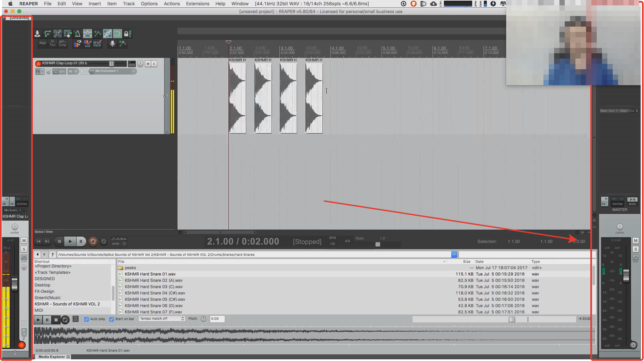Click the save/download project toolbar icon
Viewport: 644px width, 361px height.
point(37,34)
